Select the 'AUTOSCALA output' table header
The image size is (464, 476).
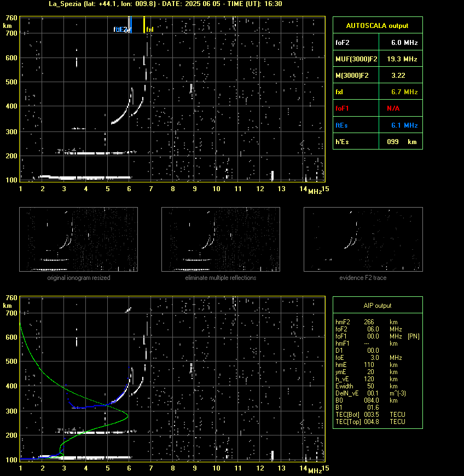[378, 26]
